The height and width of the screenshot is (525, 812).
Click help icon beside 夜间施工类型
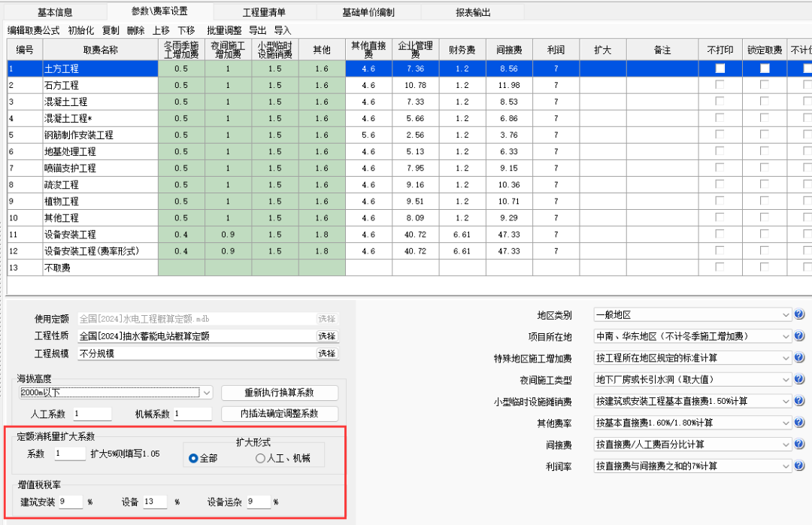(799, 380)
